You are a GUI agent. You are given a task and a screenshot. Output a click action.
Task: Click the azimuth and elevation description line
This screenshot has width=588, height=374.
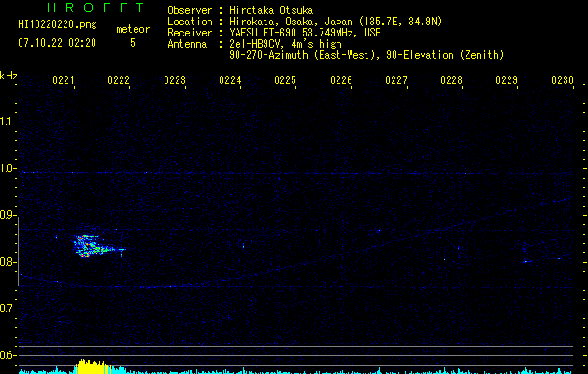click(x=366, y=55)
